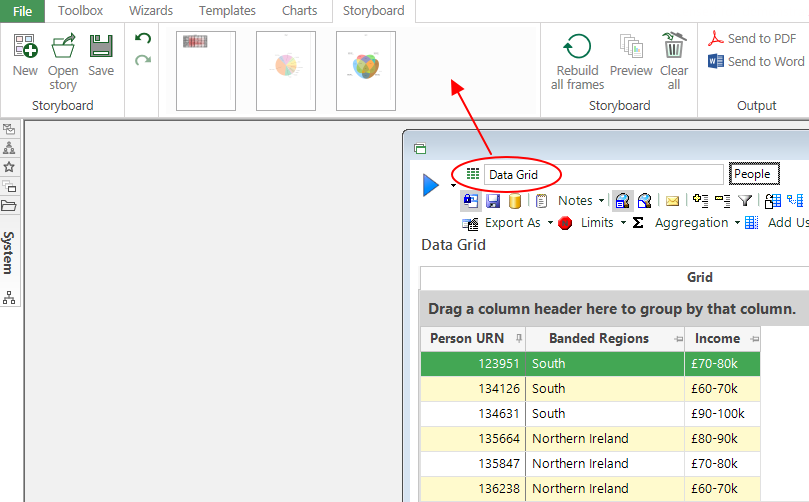Open the Aggregation dropdown
The width and height of the screenshot is (809, 502).
[737, 223]
